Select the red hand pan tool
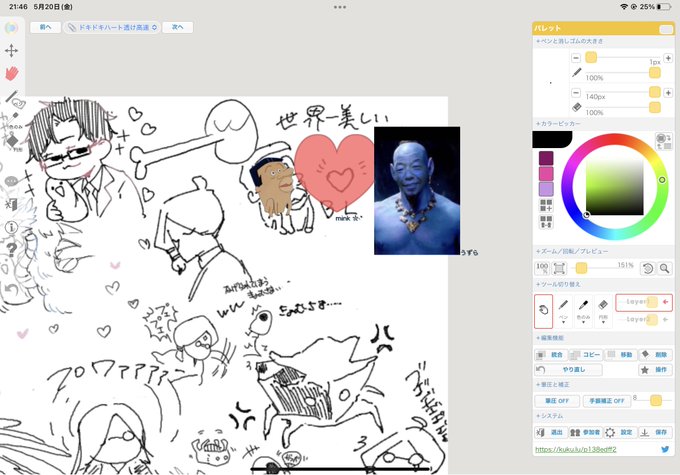The image size is (680, 475). coord(12,73)
